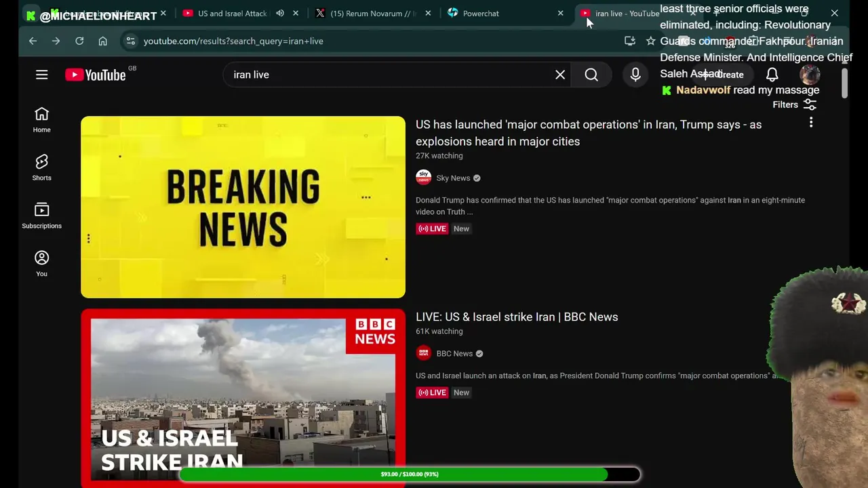
Task: Click the magnifier search button
Action: coord(591,75)
